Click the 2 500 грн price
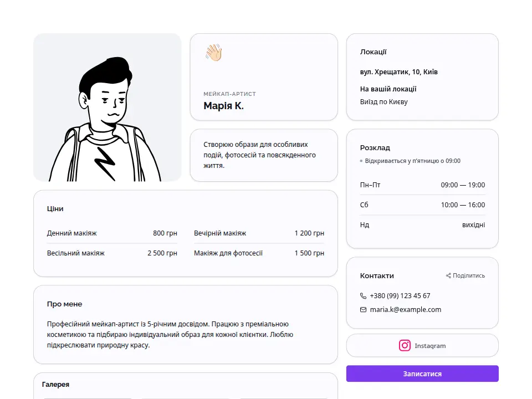Screen dimensions: 532x399 [162, 253]
